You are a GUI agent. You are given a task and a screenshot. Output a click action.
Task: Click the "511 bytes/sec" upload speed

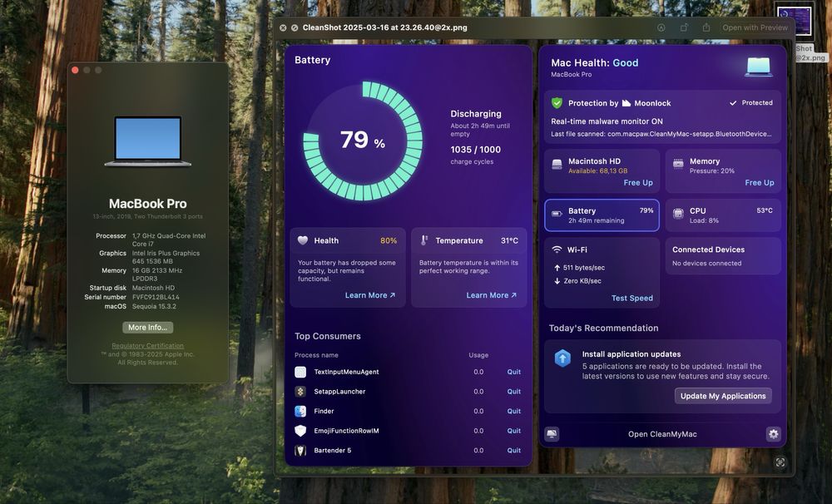click(584, 268)
